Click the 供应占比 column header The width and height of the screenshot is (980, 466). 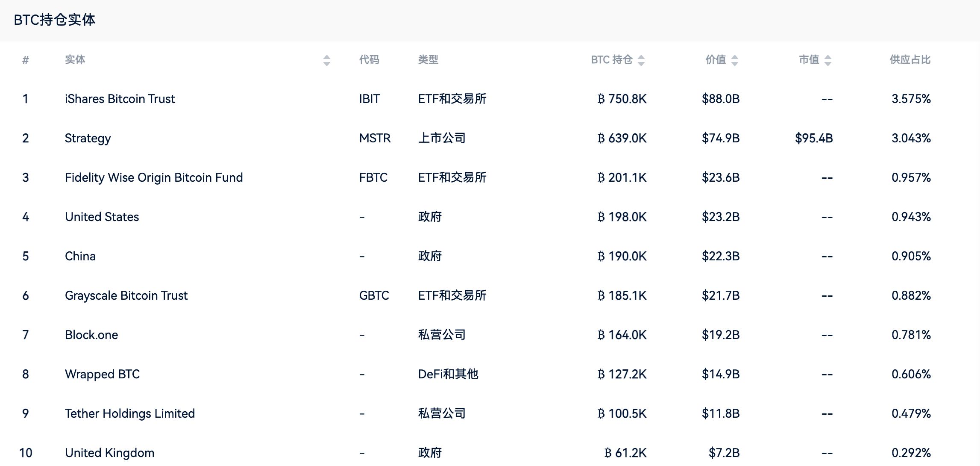(x=910, y=60)
